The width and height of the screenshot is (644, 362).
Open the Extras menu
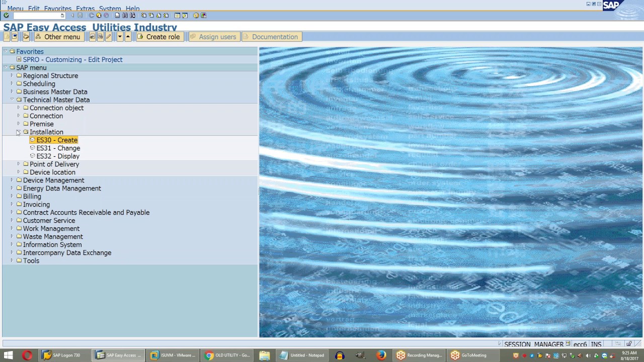[x=85, y=9]
